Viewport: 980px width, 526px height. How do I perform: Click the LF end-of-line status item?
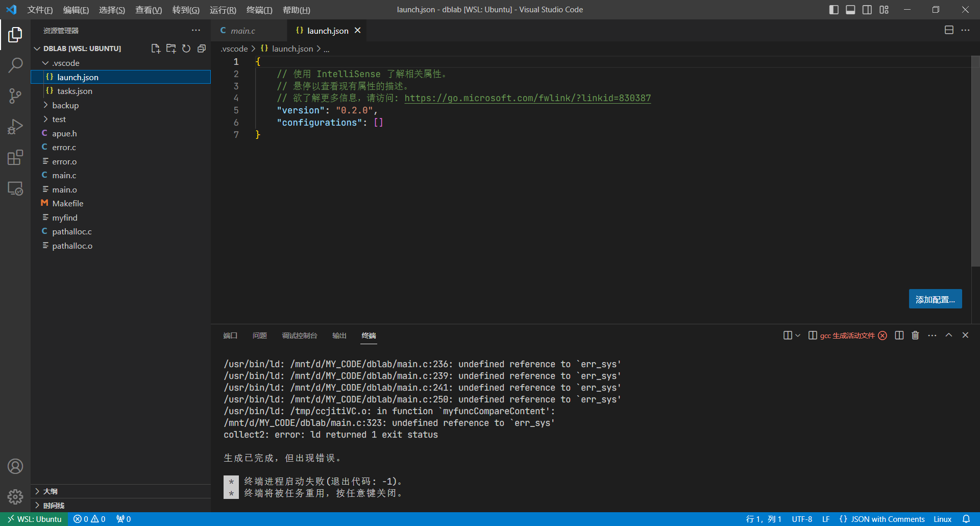pyautogui.click(x=826, y=519)
